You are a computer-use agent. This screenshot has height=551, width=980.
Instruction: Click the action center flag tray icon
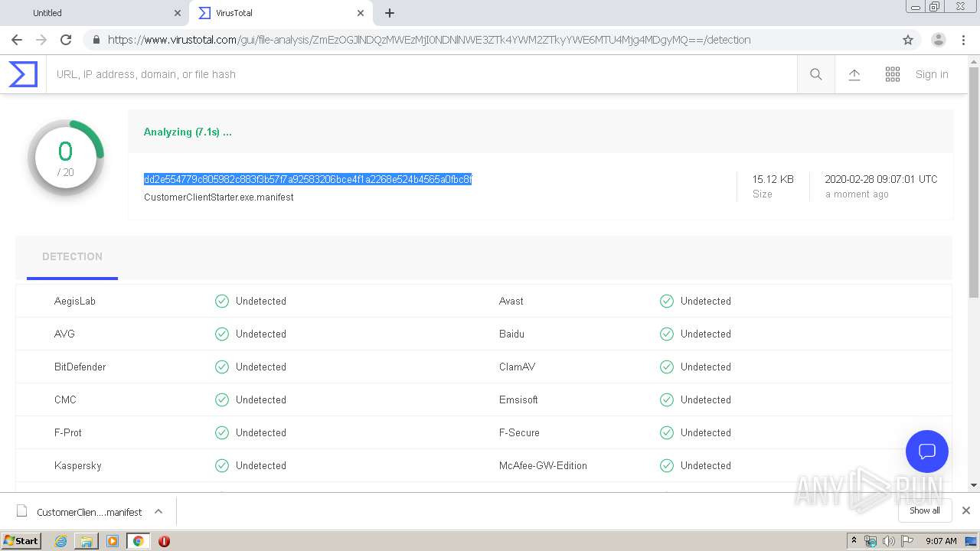click(908, 541)
